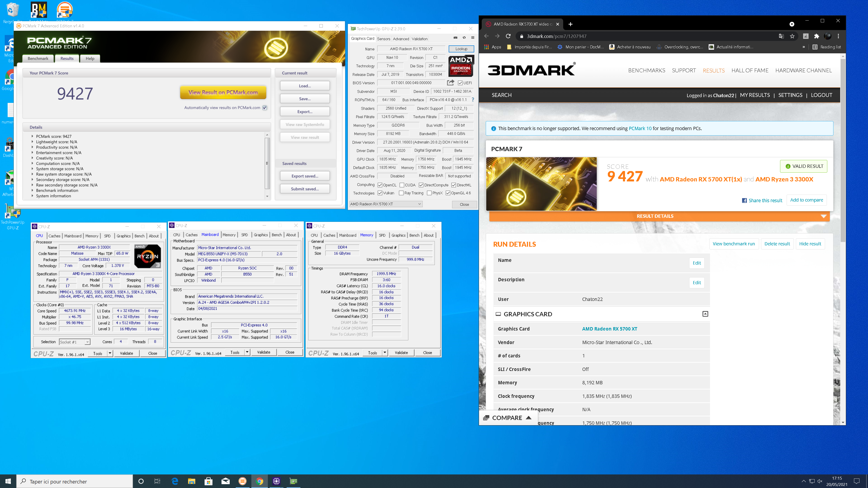Viewport: 868px width, 488px height.
Task: Open the Socket #1 selection dropdown in CPU-Z
Action: point(74,342)
